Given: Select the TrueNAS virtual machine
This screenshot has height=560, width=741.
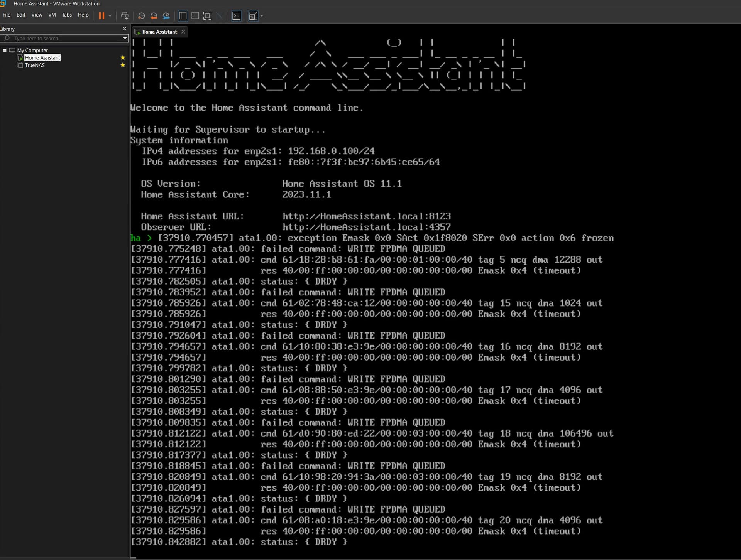Looking at the screenshot, I should tap(34, 65).
